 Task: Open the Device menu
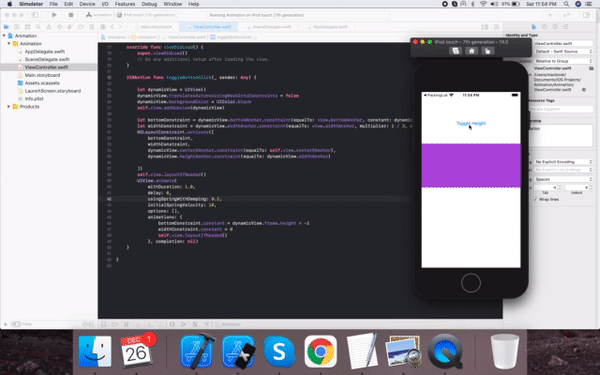pyautogui.click(x=87, y=4)
